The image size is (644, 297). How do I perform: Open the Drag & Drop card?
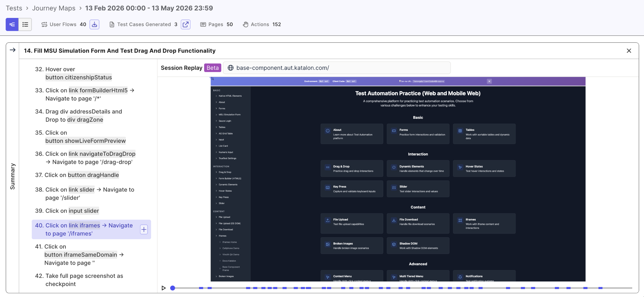tap(352, 169)
